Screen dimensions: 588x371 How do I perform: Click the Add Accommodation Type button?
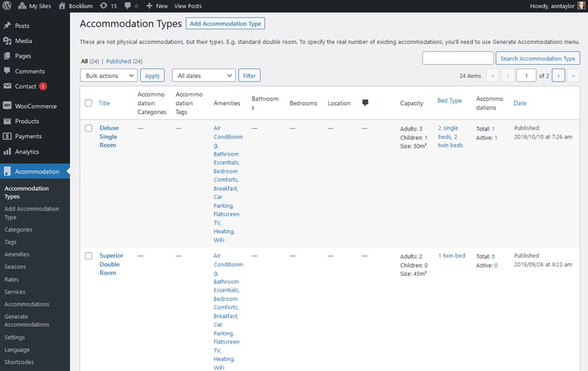coord(225,24)
